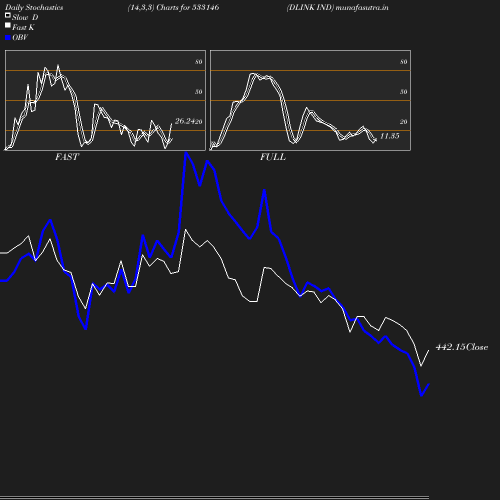Click the Slow D legend swatch
Viewport: 500px width, 500px height.
pos(8,15)
